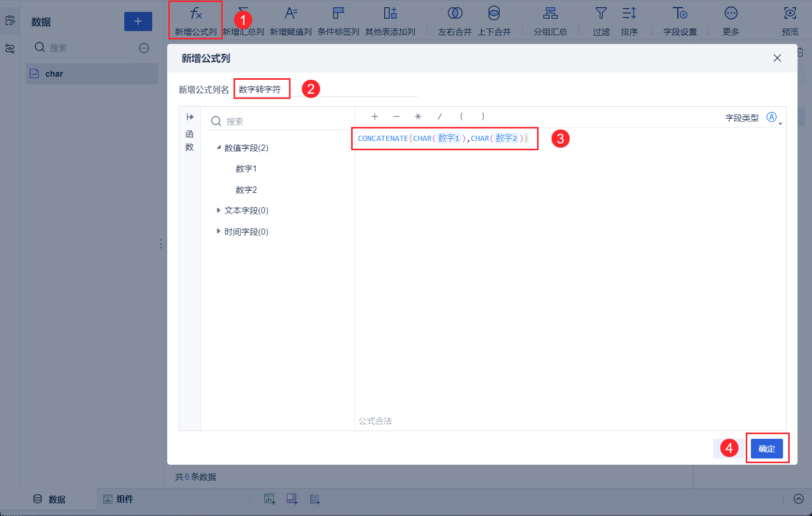Open the options icon beside data search
Viewport: 812px width, 516px height.
(x=144, y=48)
